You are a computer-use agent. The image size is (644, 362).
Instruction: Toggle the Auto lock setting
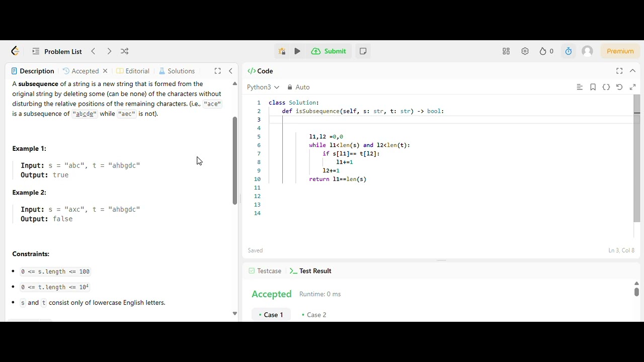coord(298,87)
